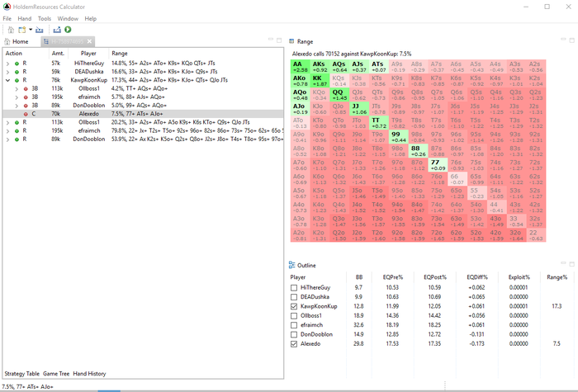
Task: Uncheck KawpKoonKup checkbox in Outline
Action: pos(294,306)
